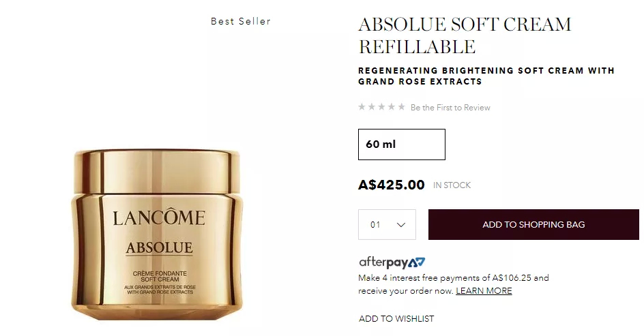This screenshot has width=644, height=336.
Task: Click the A$425.00 price
Action: (x=392, y=185)
